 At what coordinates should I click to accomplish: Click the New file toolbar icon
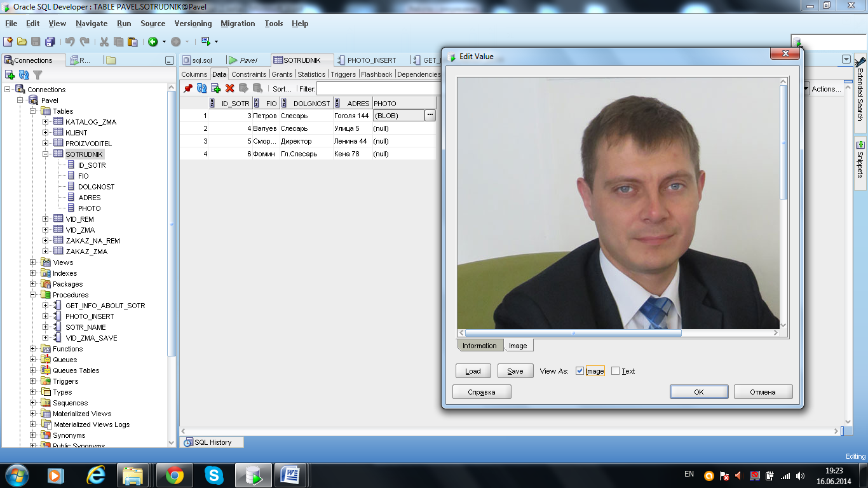8,41
